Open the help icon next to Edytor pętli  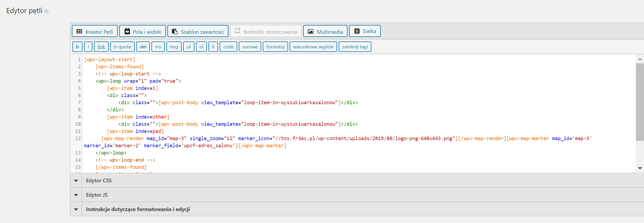(x=47, y=11)
